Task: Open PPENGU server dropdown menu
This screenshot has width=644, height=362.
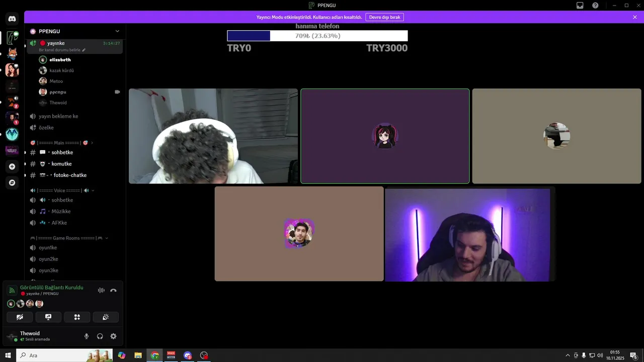Action: tap(117, 31)
